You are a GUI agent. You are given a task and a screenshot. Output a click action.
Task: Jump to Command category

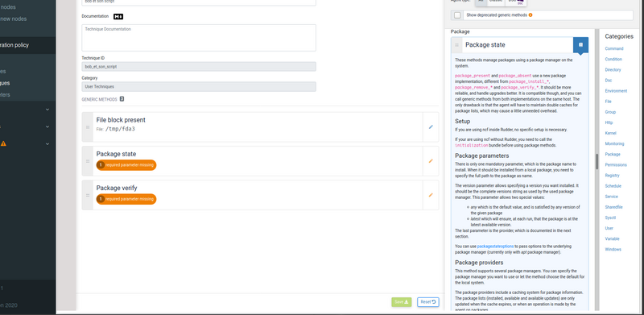tap(613, 48)
